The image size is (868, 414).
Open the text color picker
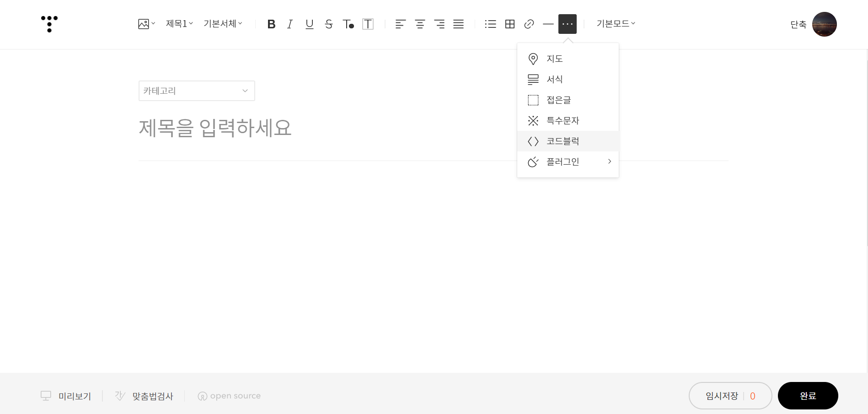pos(348,24)
